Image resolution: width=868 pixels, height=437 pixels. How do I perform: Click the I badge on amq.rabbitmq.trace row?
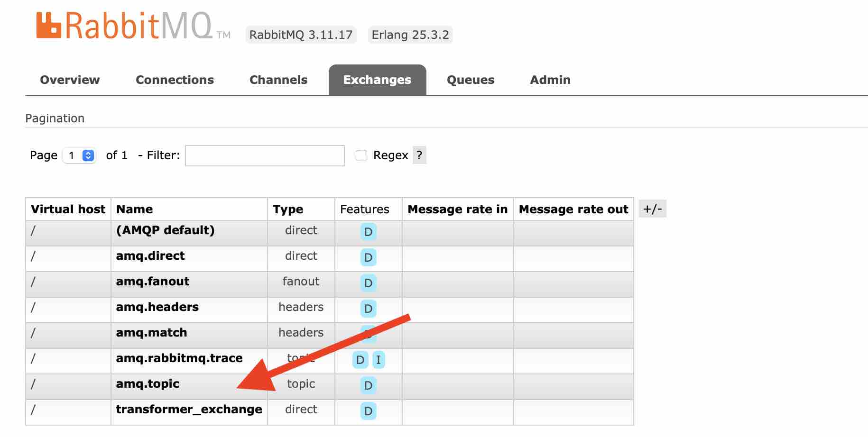coord(379,360)
